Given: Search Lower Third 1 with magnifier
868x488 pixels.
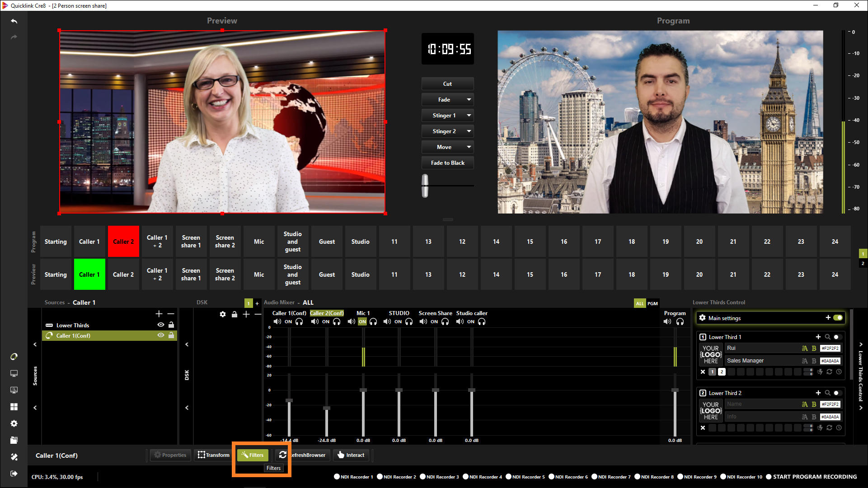Looking at the screenshot, I should pos(827,337).
